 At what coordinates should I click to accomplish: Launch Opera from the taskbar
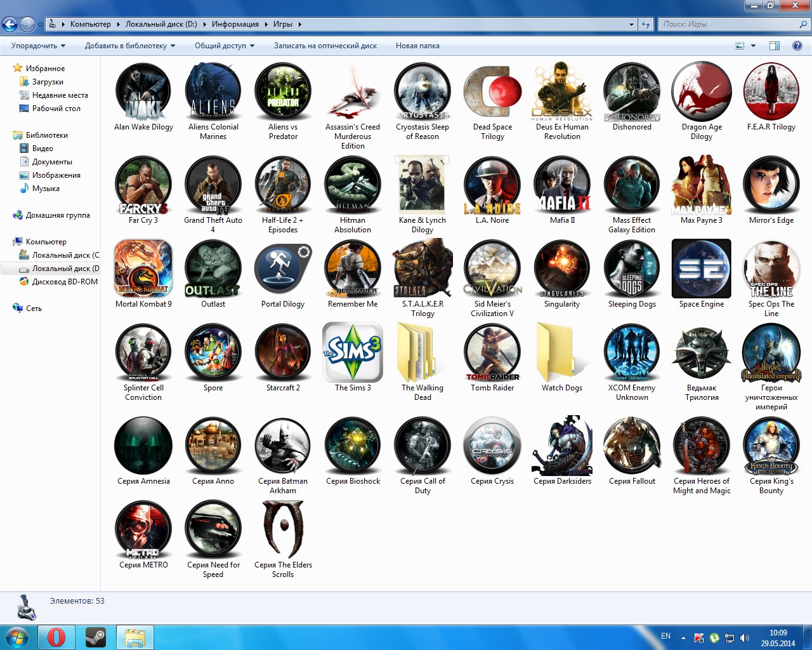[56, 637]
